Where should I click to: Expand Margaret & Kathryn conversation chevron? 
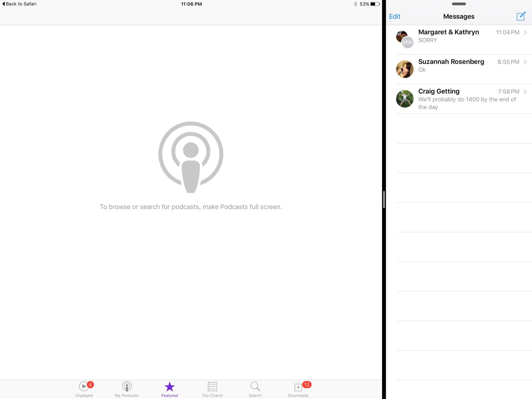click(525, 33)
